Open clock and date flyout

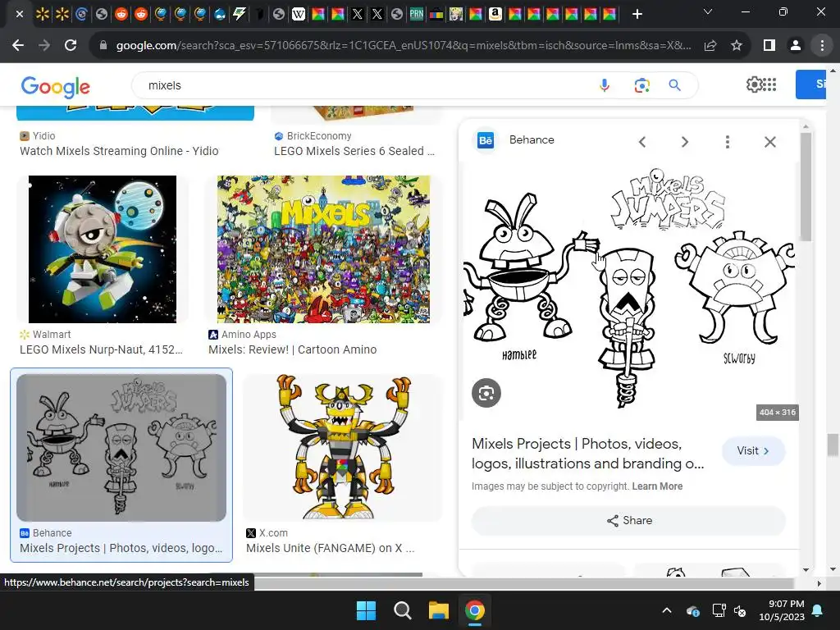782,610
